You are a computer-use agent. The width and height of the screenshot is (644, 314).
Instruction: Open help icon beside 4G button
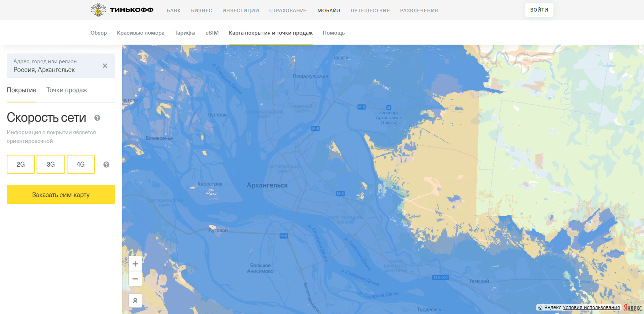tap(106, 165)
